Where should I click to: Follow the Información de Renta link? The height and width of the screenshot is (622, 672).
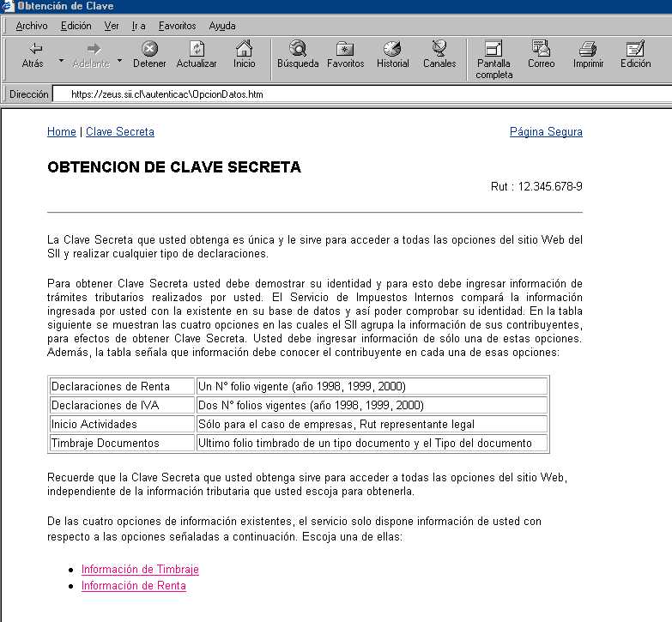[x=133, y=586]
